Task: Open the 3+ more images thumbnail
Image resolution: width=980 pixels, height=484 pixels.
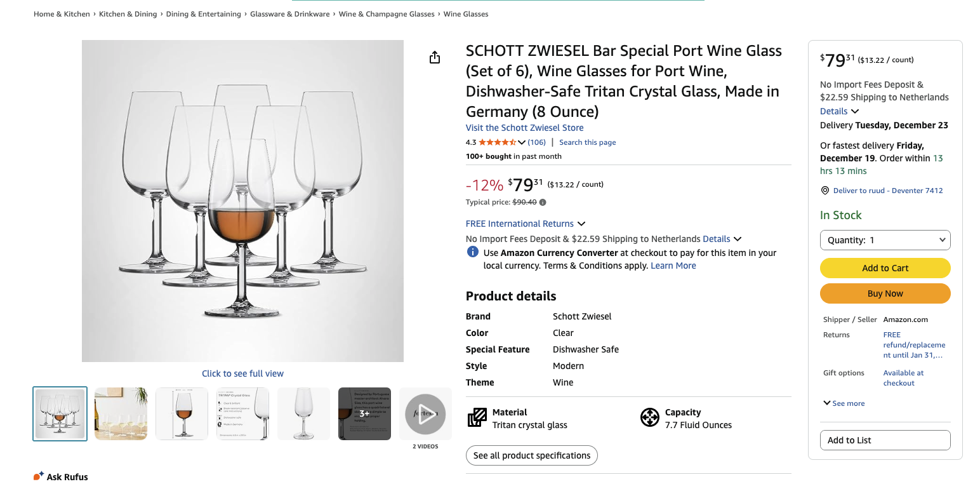Action: [364, 413]
